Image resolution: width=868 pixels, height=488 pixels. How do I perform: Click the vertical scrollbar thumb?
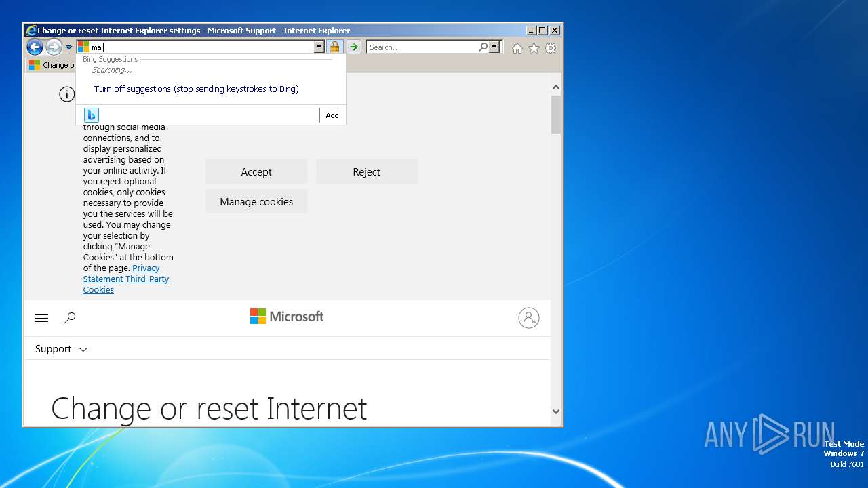556,114
